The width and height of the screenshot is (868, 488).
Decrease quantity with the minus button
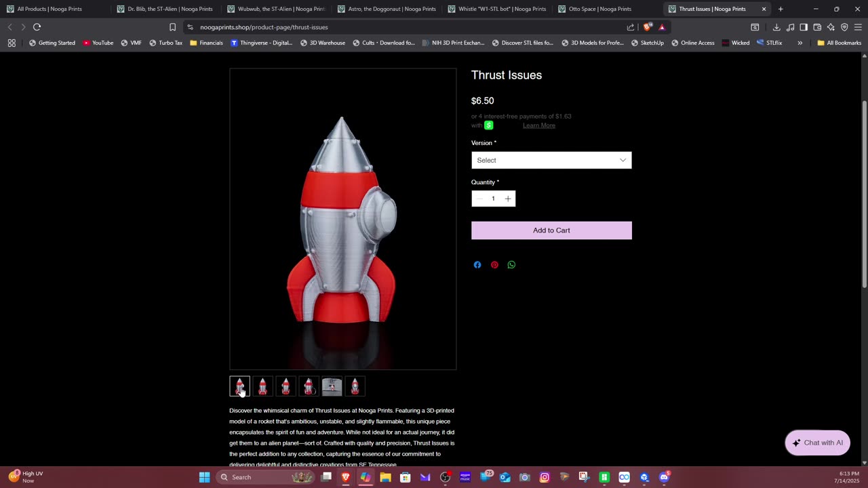pos(479,199)
